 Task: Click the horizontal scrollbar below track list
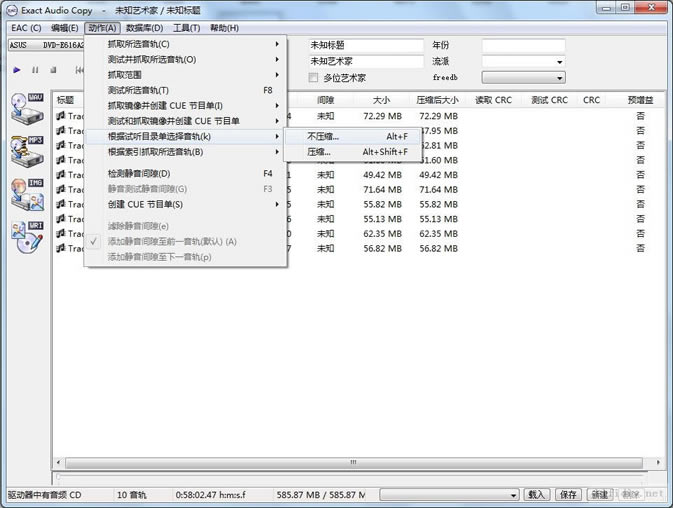point(350,464)
